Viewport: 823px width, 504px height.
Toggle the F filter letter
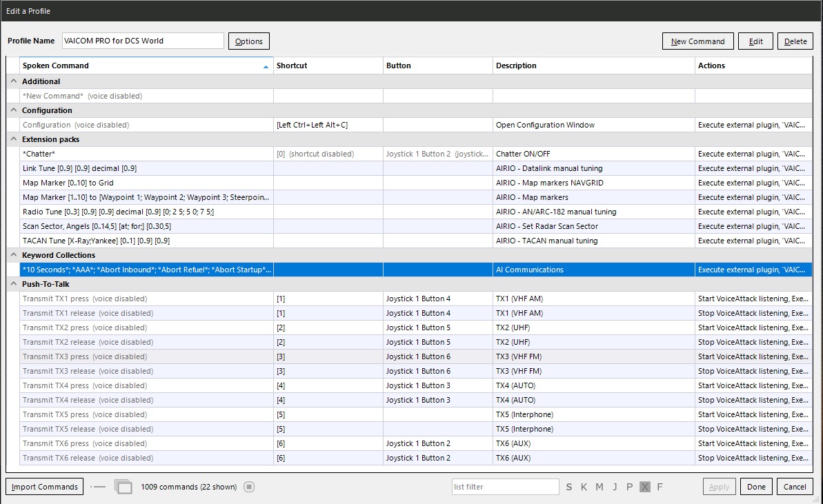(x=660, y=487)
